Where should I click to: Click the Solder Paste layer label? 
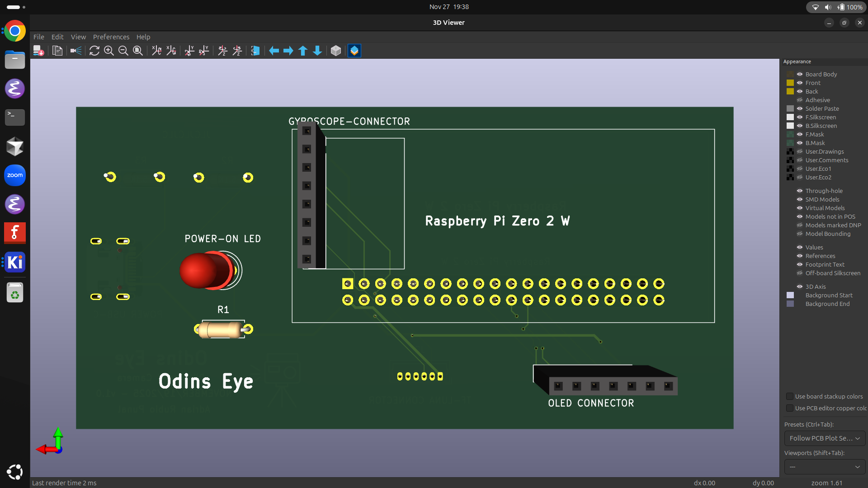point(822,108)
